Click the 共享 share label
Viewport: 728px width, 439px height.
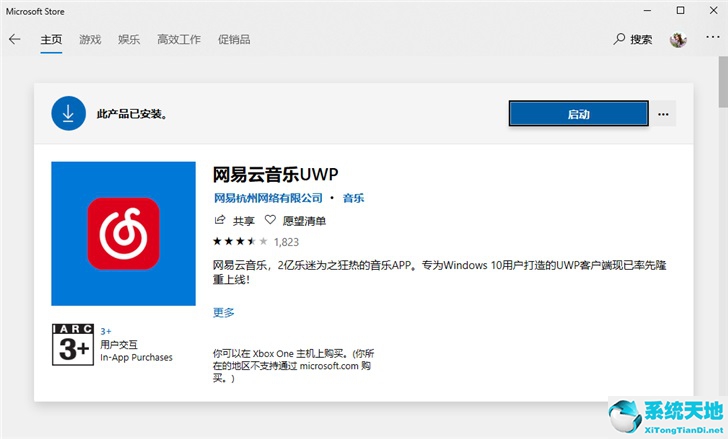coord(244,221)
